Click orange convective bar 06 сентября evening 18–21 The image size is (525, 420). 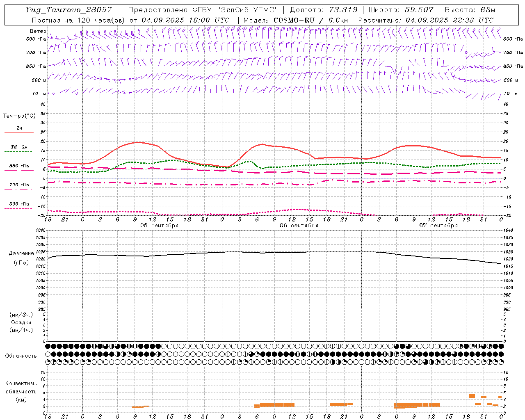click(x=338, y=404)
